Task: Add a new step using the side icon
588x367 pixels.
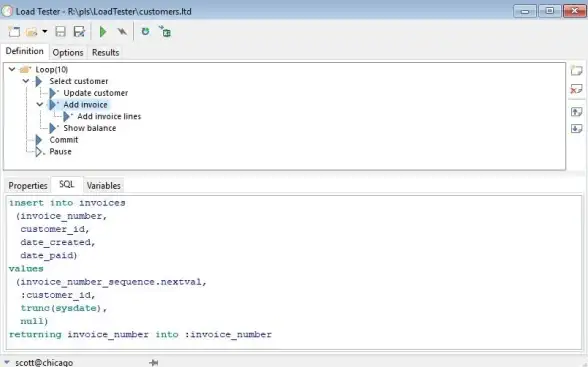Action: click(576, 70)
